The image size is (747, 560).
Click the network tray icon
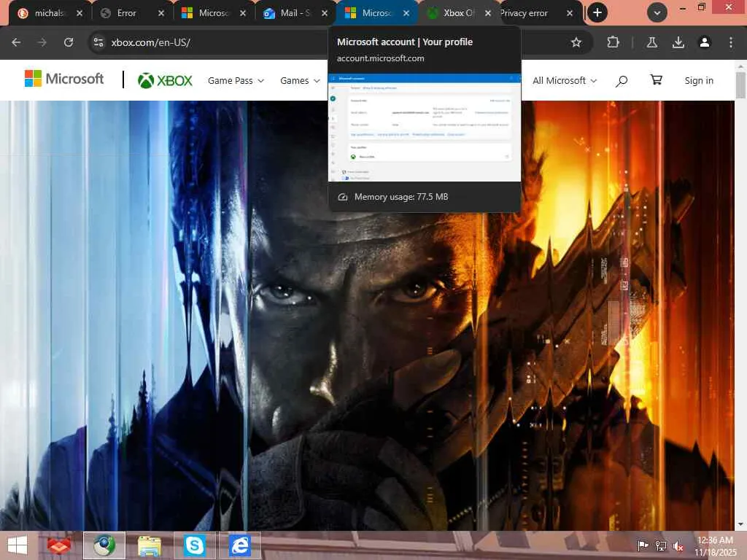(x=661, y=545)
